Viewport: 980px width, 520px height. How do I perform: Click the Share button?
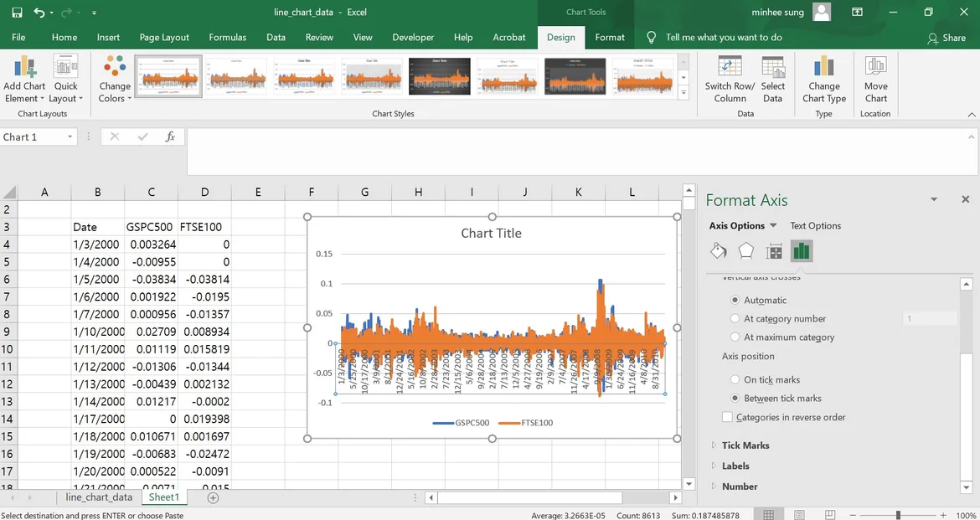pyautogui.click(x=946, y=38)
